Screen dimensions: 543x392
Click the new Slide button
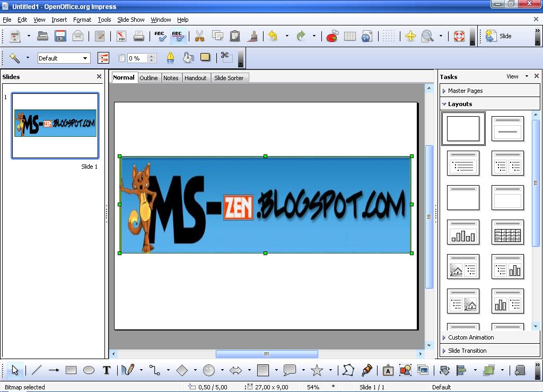(x=498, y=36)
